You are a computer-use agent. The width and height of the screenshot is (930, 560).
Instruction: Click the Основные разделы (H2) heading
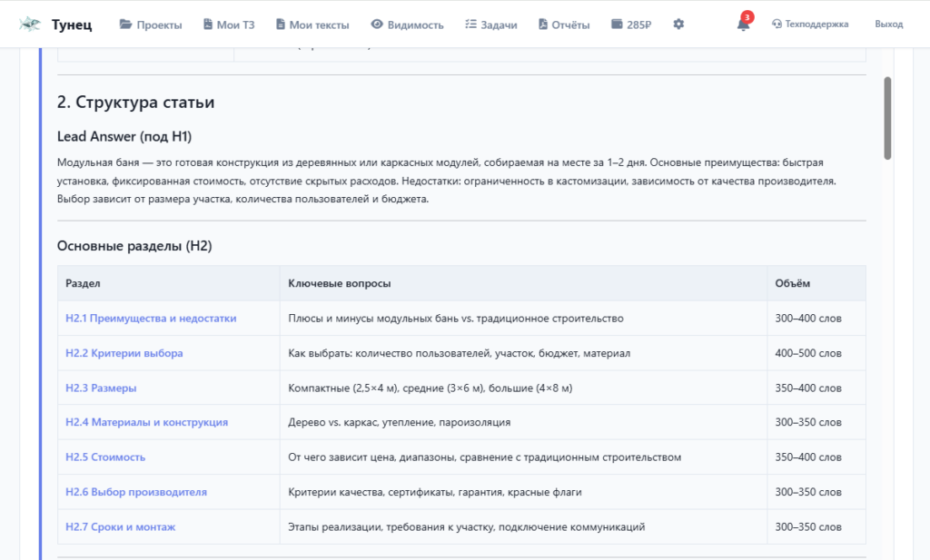tap(134, 246)
